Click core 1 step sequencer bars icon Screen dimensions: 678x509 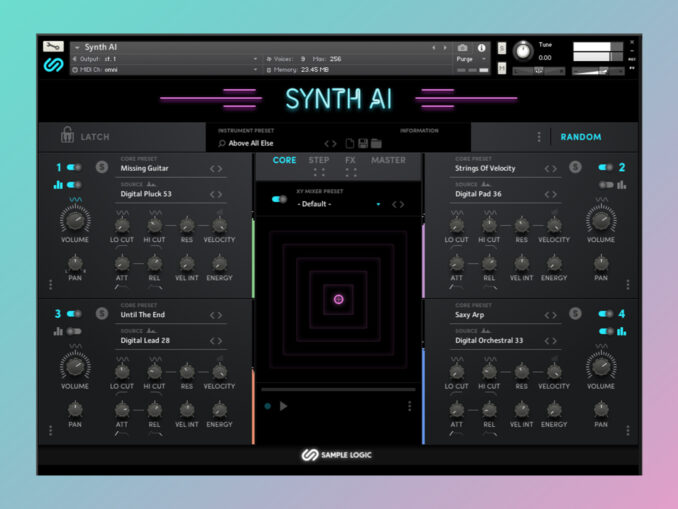58,185
